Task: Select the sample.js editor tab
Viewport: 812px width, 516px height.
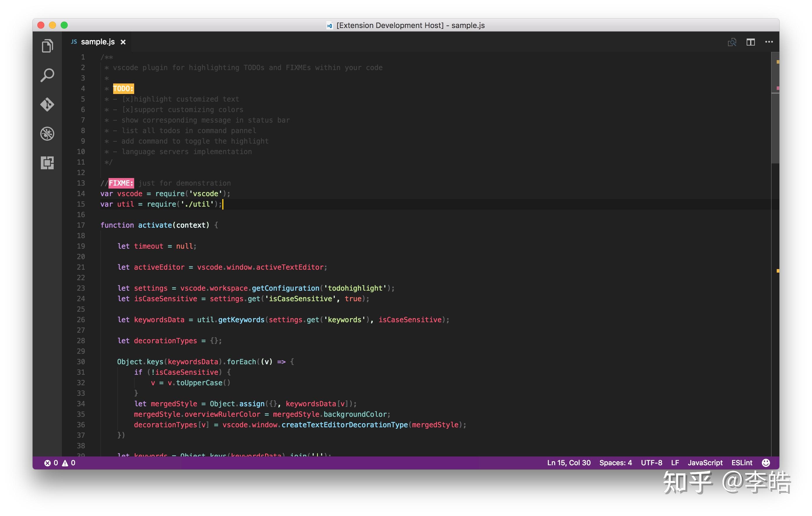Action: tap(97, 42)
